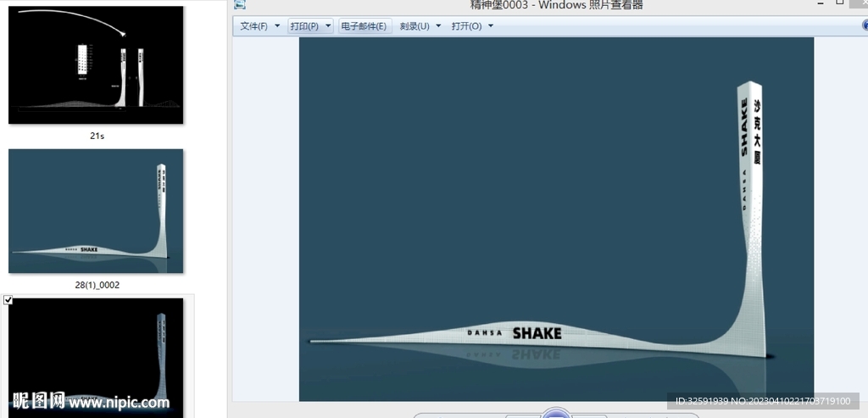Click the displayed SHAKE tower photo

pyautogui.click(x=556, y=220)
